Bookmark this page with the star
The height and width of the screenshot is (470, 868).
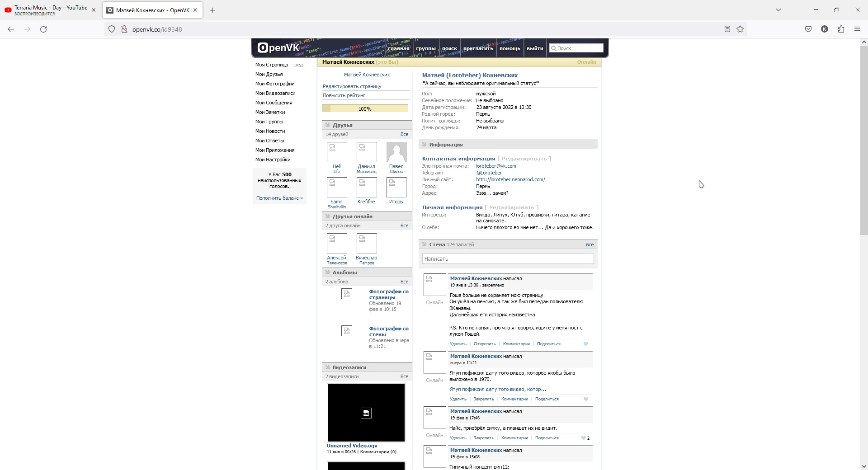coord(740,29)
